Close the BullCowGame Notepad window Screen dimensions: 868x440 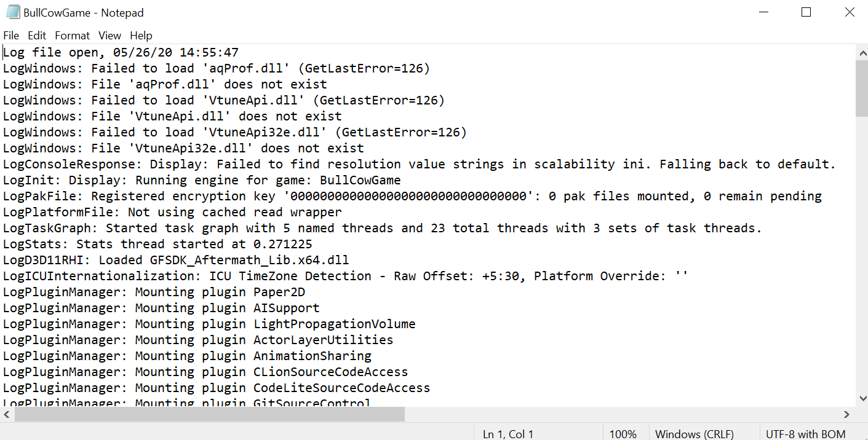849,12
